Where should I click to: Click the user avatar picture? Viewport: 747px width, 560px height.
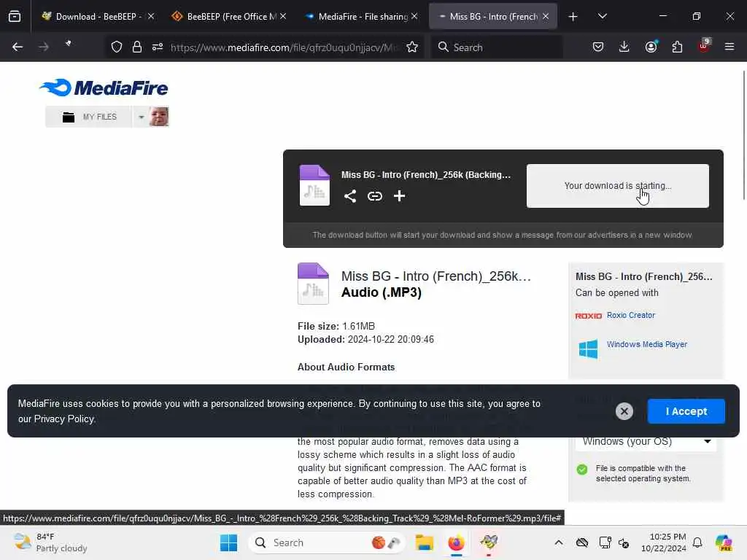(159, 117)
